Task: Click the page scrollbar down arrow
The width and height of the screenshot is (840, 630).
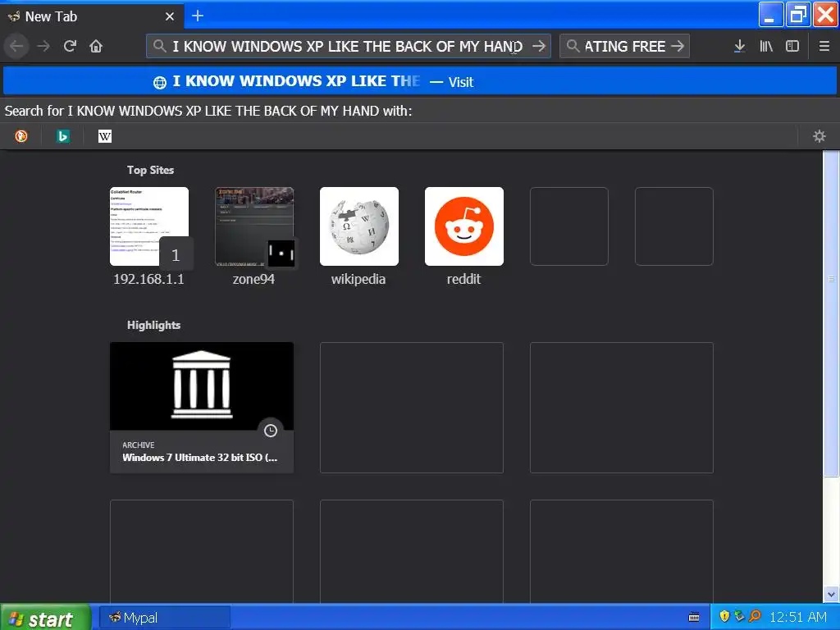Action: point(831,594)
